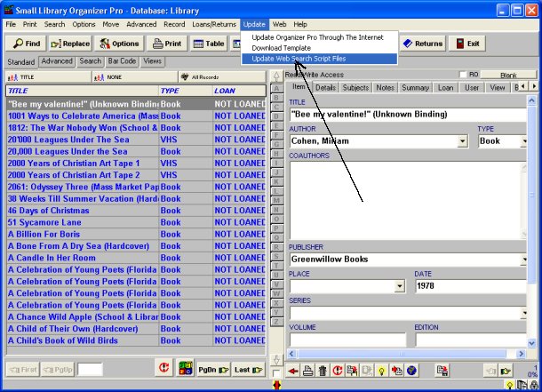Viewport: 542px width, 392px height.
Task: Switch to Table view button
Action: [x=209, y=44]
